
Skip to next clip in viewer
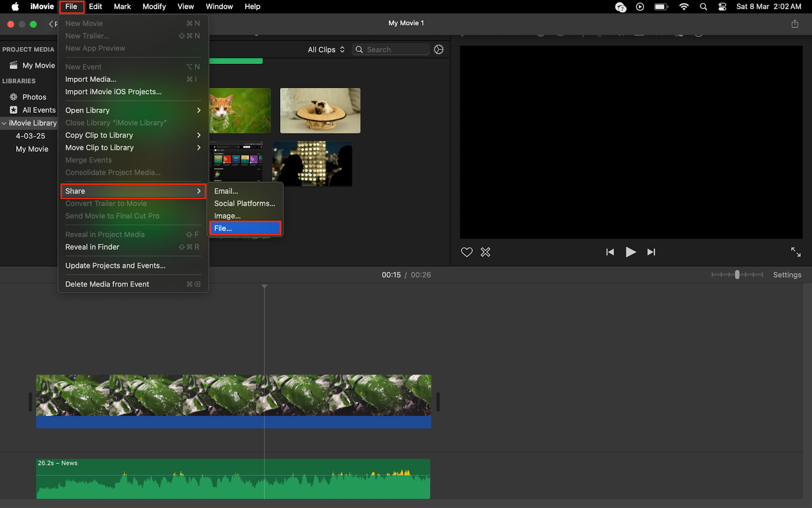pyautogui.click(x=651, y=252)
